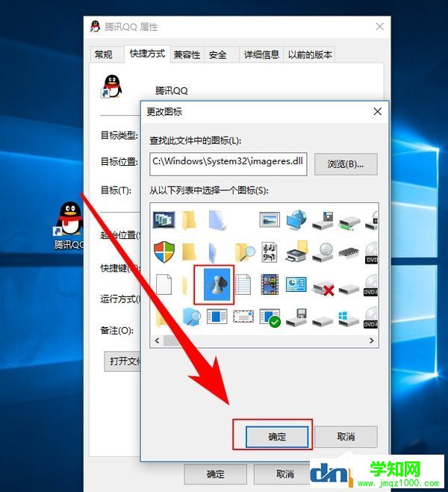Screen dimensions: 448x492
Task: Pick the sheet music document icon
Action: 270,252
